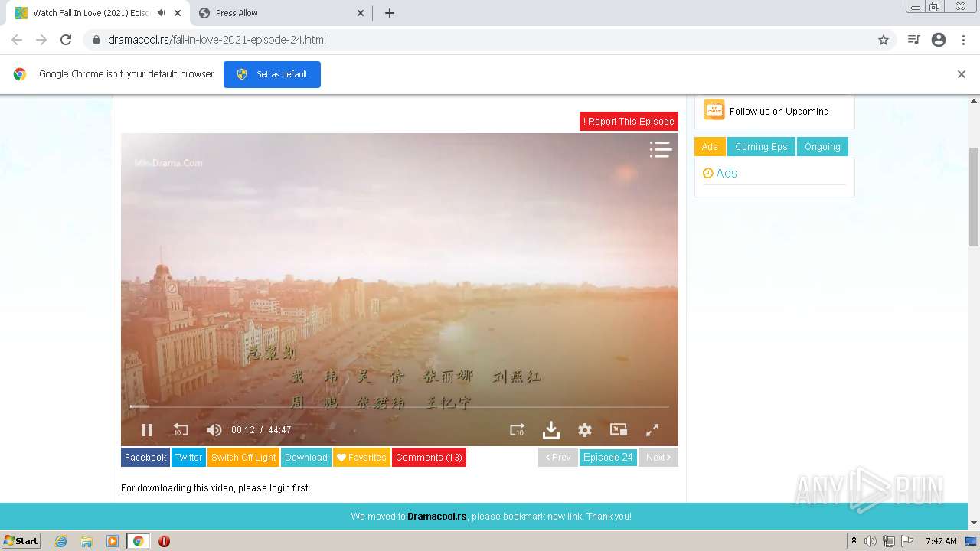
Task: Open the video playlist menu icon
Action: point(660,149)
